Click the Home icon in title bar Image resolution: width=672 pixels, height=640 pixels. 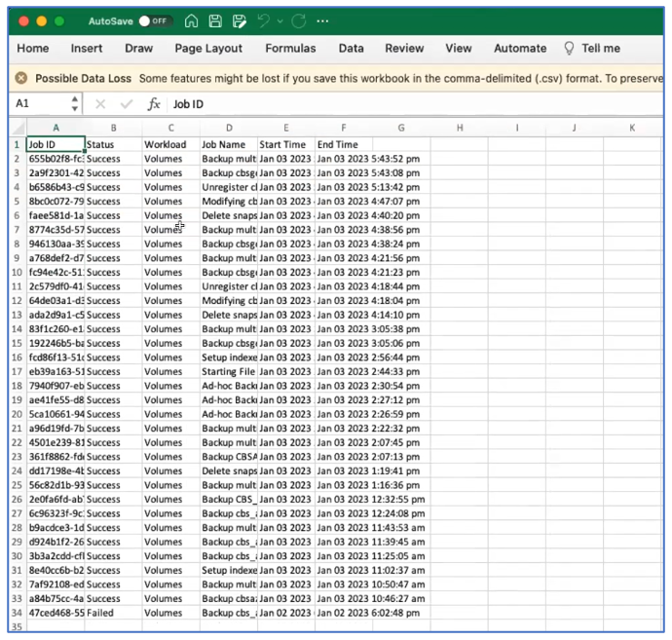coord(192,20)
